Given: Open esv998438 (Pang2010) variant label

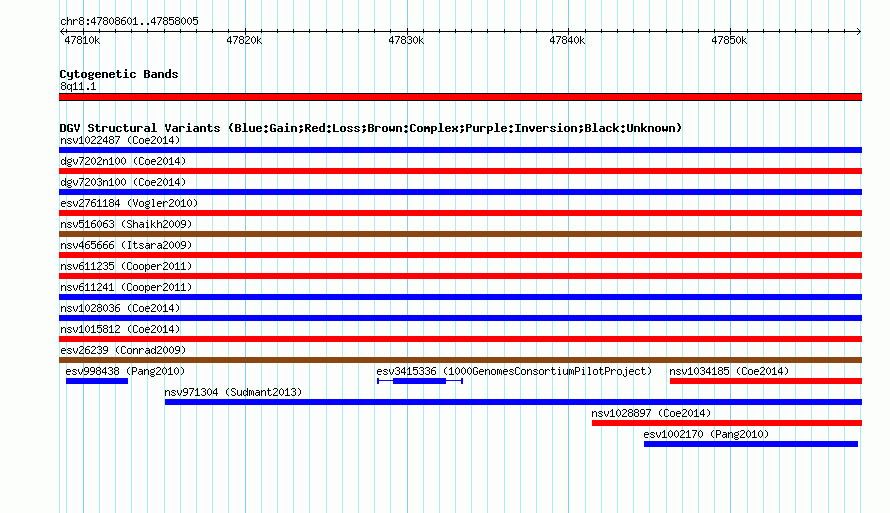Looking at the screenshot, I should [125, 371].
